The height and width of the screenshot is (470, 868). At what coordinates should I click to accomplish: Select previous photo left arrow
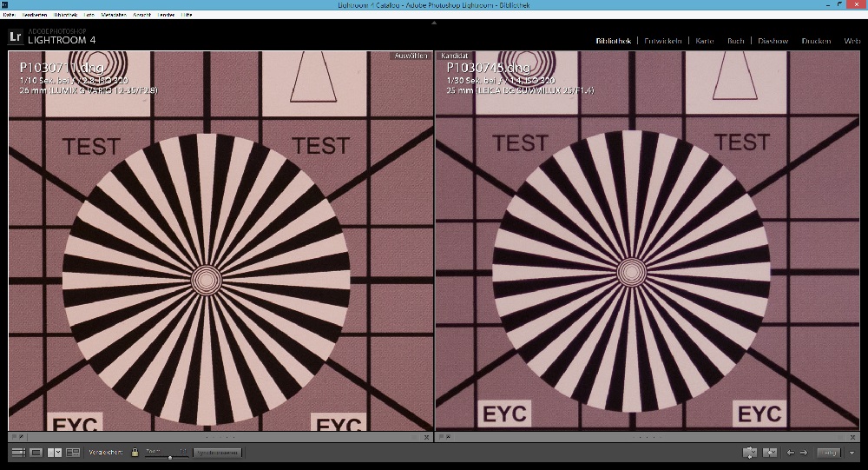(791, 453)
